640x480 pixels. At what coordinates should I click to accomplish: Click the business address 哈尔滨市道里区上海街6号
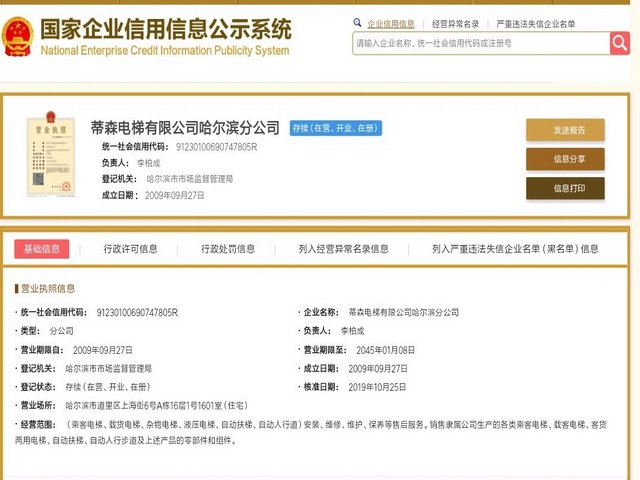click(x=156, y=406)
